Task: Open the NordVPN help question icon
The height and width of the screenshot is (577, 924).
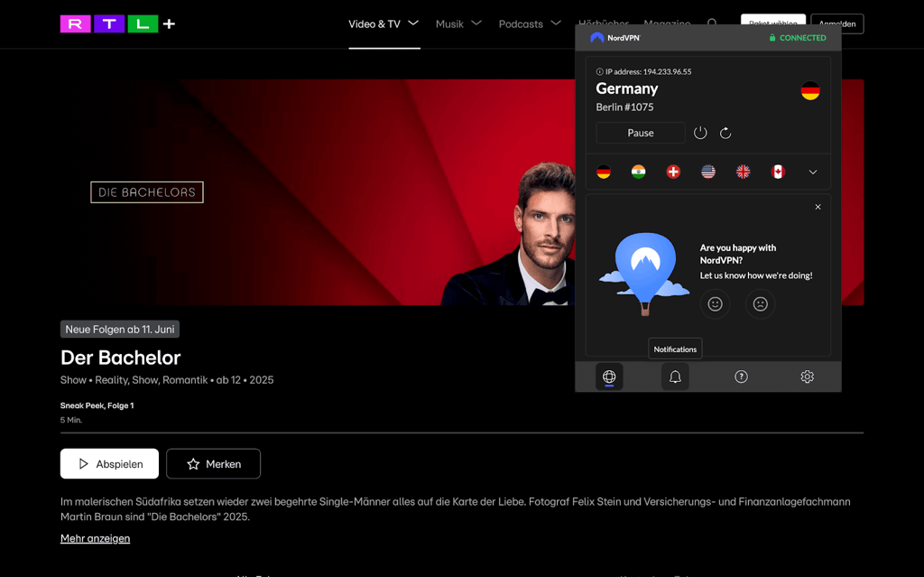Action: point(742,377)
